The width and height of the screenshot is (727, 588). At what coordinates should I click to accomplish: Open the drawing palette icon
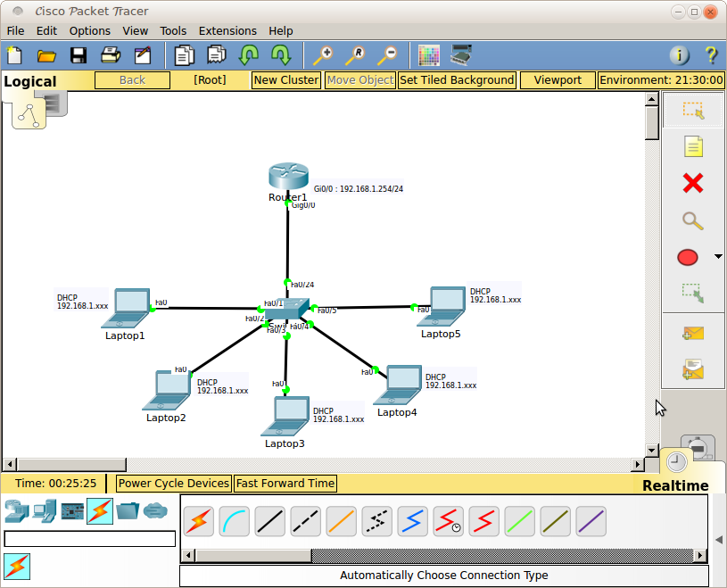(428, 55)
